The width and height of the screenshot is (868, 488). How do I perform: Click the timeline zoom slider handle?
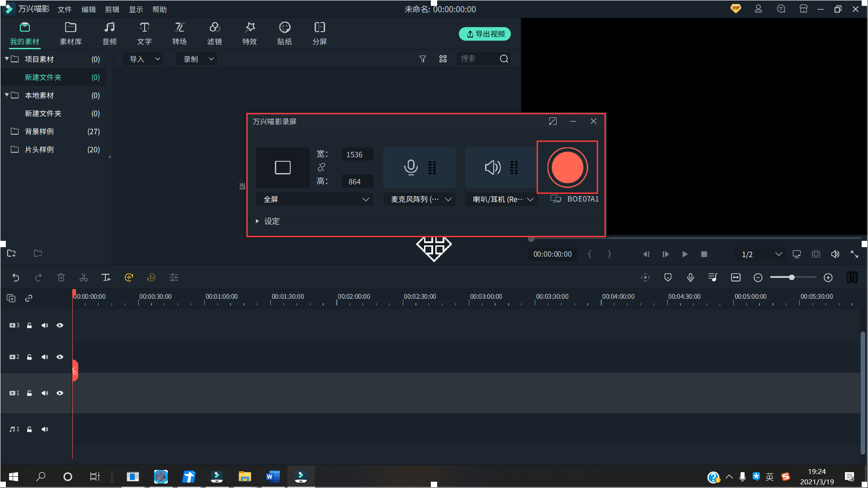click(x=792, y=277)
